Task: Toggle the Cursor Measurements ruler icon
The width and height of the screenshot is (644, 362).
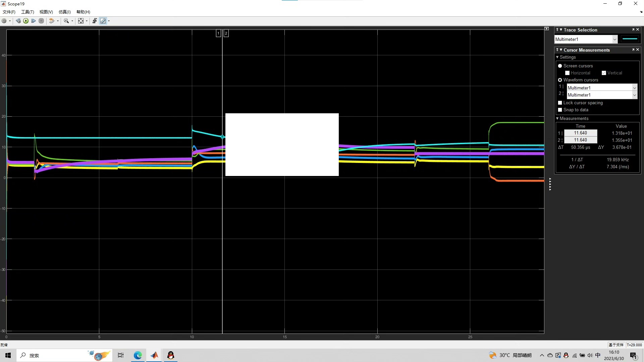Action: (x=103, y=21)
